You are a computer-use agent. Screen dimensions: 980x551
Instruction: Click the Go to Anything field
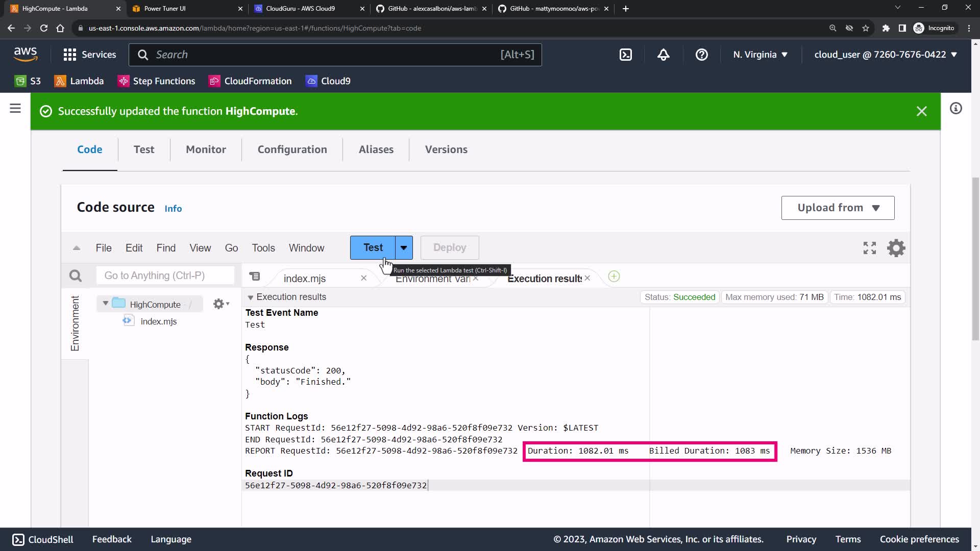(165, 275)
